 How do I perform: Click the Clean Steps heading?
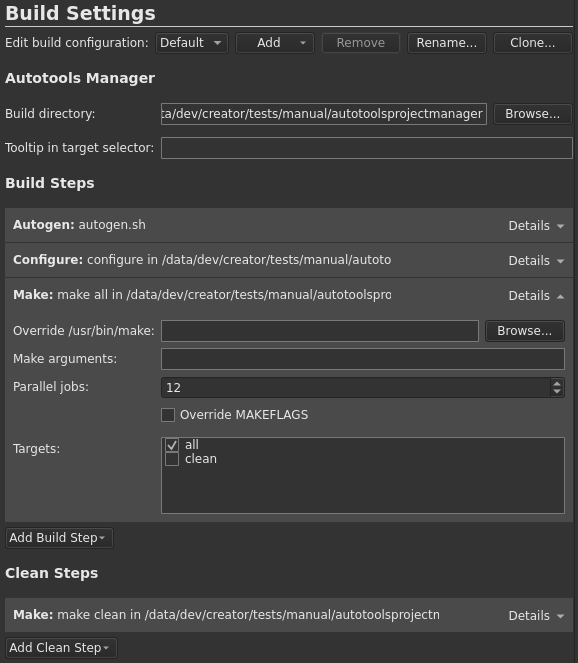point(52,573)
